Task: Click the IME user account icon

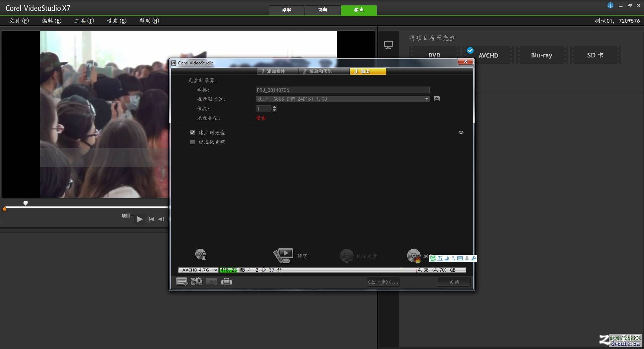Action: pyautogui.click(x=467, y=258)
